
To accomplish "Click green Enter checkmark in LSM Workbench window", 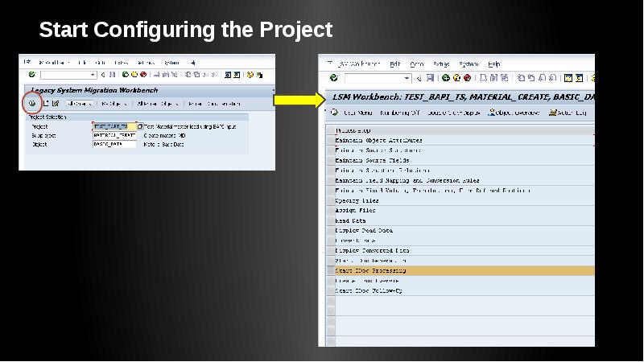I will click(x=334, y=77).
